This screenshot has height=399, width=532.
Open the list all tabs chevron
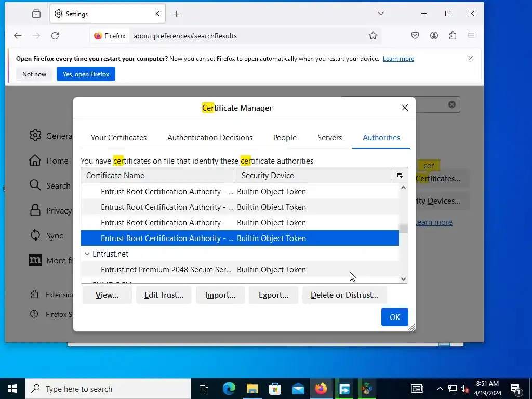[381, 14]
